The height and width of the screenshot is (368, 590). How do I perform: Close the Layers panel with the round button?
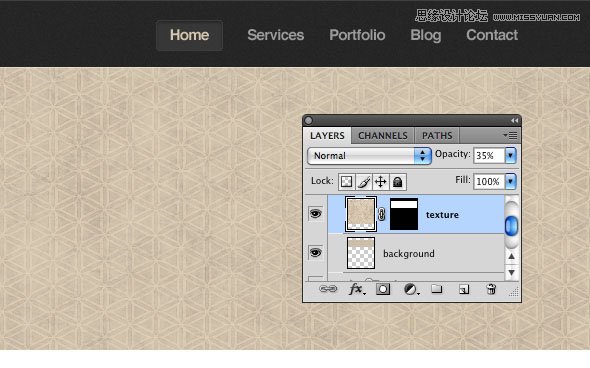click(x=309, y=120)
